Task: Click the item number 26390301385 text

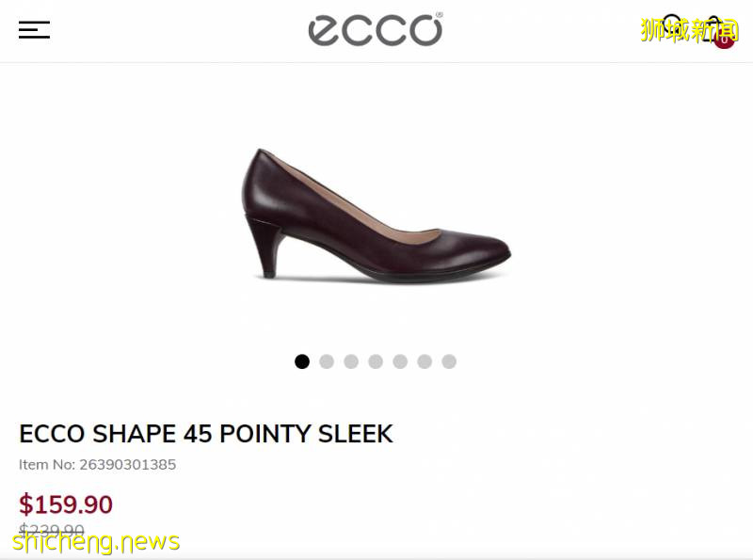Action: click(98, 465)
